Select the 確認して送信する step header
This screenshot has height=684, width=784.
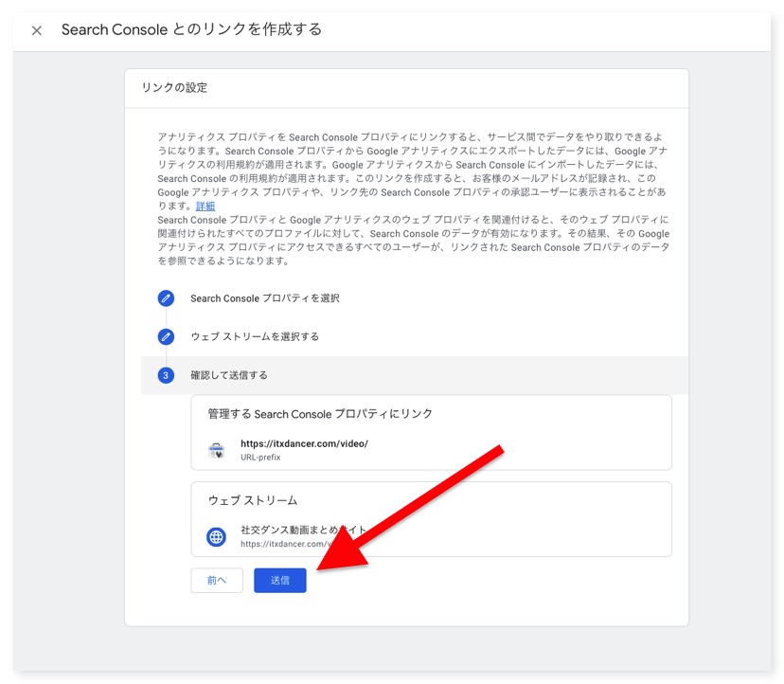pos(229,375)
